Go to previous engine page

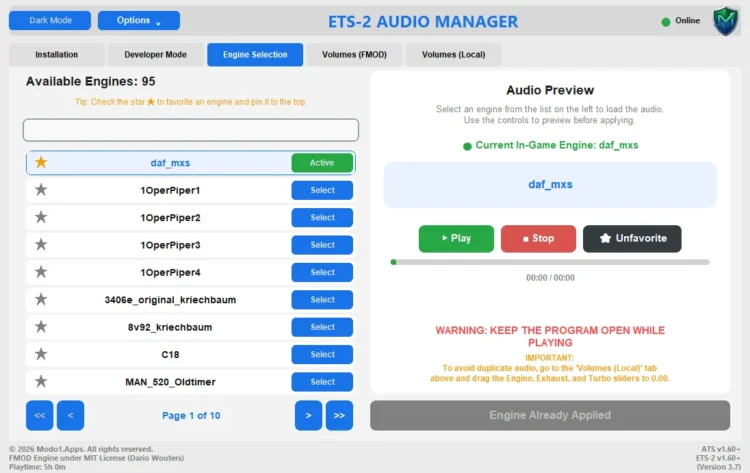click(x=70, y=415)
